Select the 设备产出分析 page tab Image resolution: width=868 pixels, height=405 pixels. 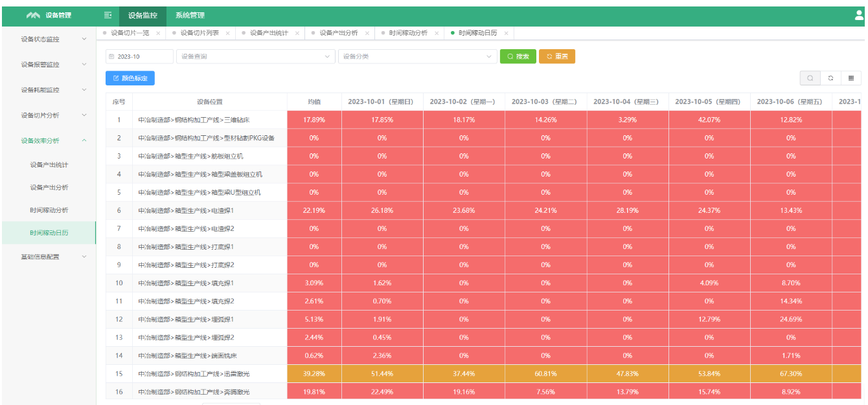tap(339, 33)
